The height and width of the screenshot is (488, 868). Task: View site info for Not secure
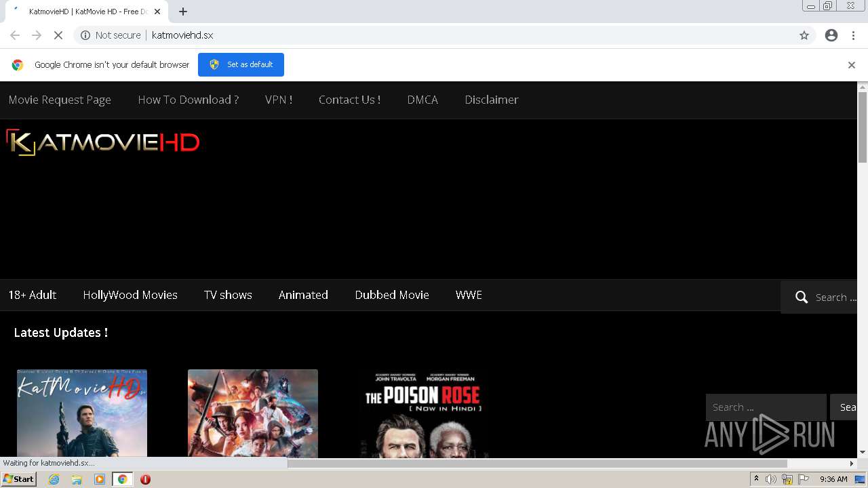[111, 35]
